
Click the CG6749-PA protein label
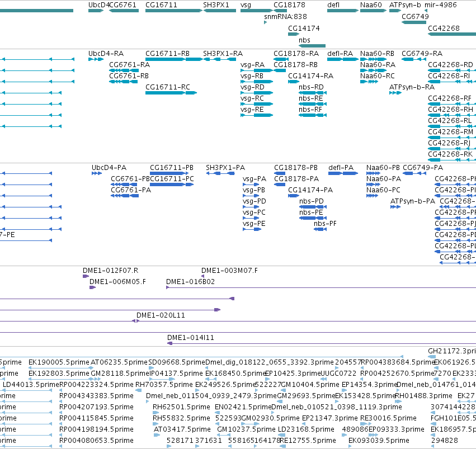point(423,168)
